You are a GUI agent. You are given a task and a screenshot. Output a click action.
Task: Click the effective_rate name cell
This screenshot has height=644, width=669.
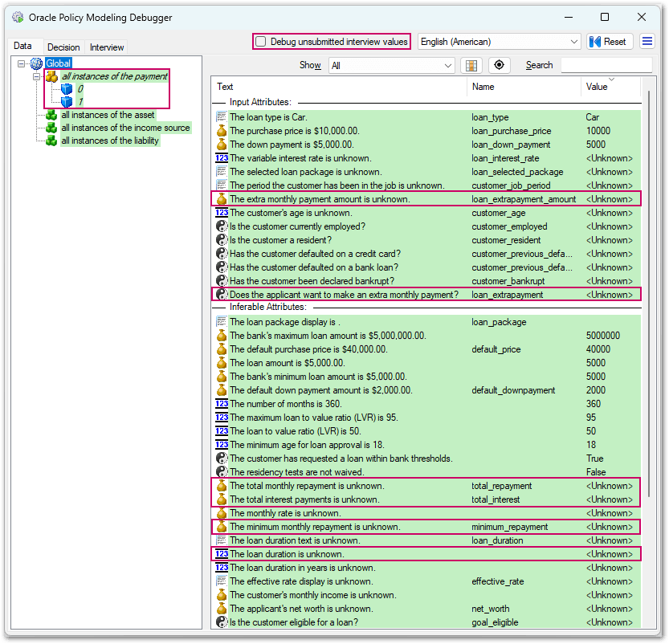[x=497, y=581]
